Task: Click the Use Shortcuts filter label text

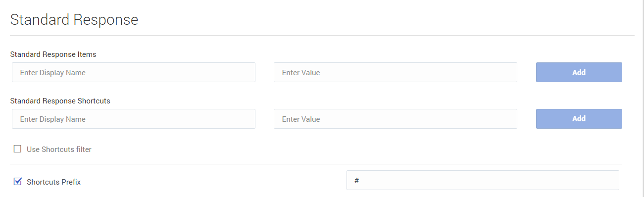Action: (59, 149)
